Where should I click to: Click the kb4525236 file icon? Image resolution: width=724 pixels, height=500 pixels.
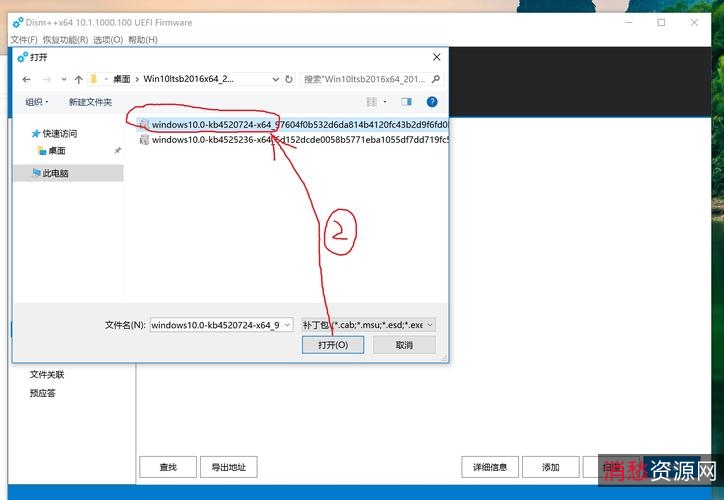pos(144,139)
